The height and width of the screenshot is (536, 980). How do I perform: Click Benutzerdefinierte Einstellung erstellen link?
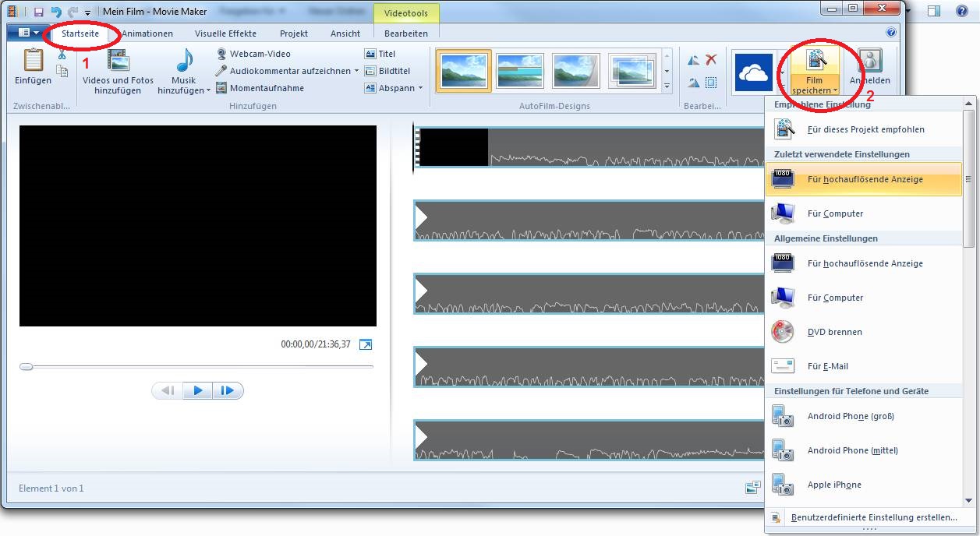click(x=873, y=517)
